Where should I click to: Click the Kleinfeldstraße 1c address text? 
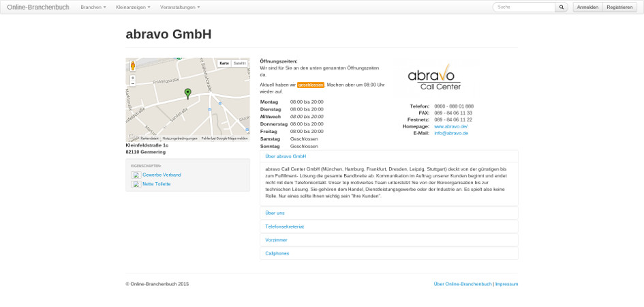coord(147,145)
